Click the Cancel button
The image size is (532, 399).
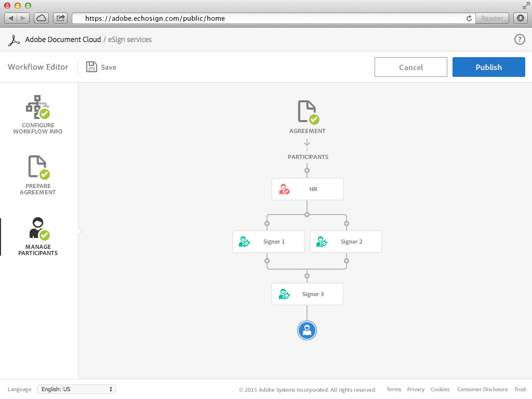(410, 67)
